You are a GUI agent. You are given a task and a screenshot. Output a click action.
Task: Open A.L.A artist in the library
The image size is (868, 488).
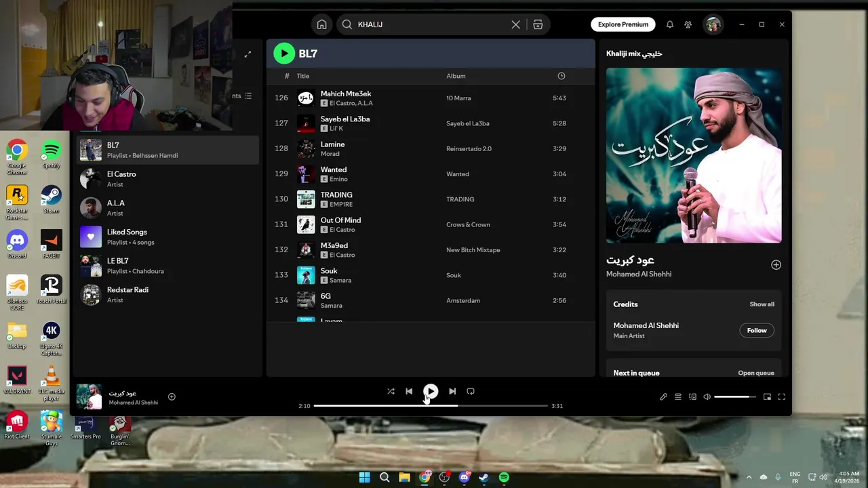click(x=167, y=207)
